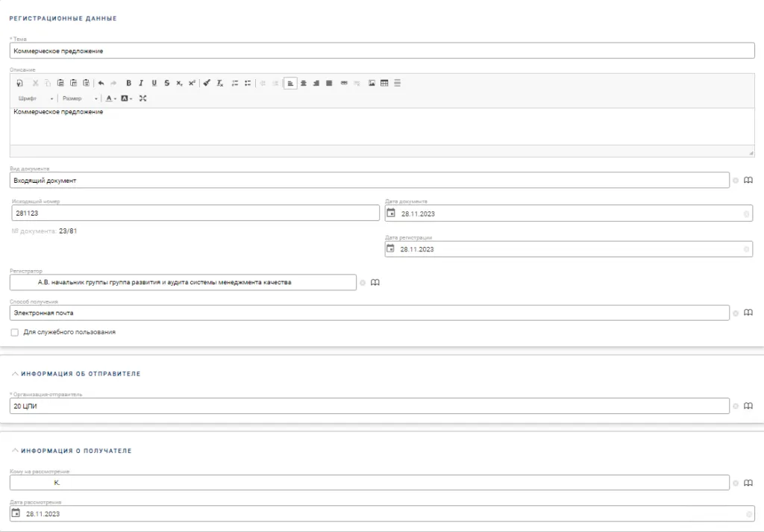Apply italic formatting in the editor
This screenshot has height=532, width=764.
click(141, 83)
